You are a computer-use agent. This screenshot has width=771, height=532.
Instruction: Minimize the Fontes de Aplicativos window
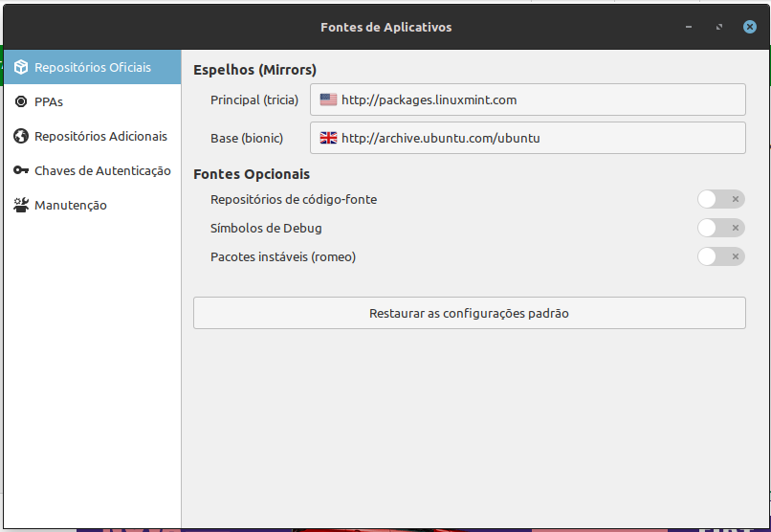pos(689,27)
